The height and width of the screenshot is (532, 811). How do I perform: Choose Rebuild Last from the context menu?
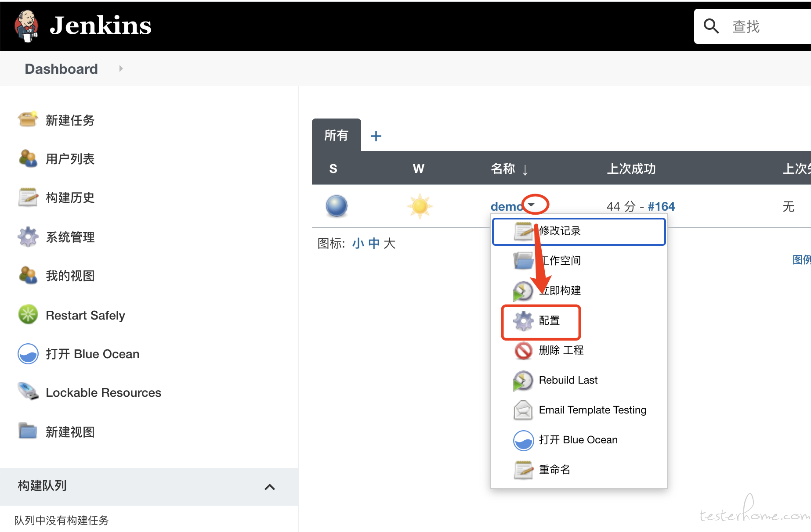(579, 380)
